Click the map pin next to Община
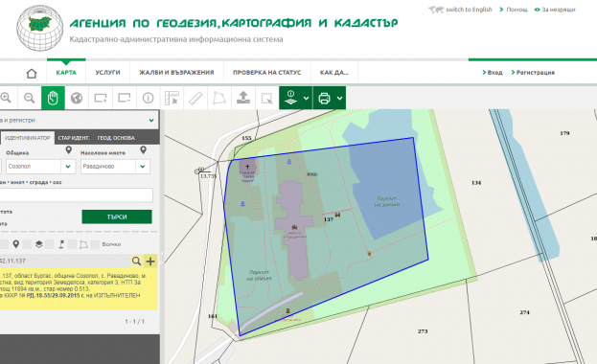Viewport: 597px width, 364px height. [x=69, y=150]
